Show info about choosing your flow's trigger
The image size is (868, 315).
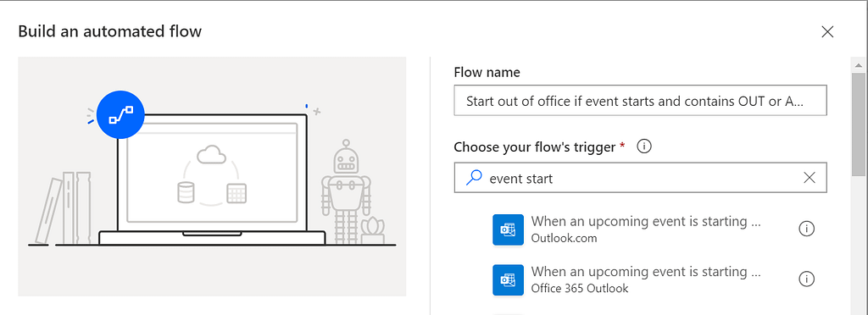644,147
